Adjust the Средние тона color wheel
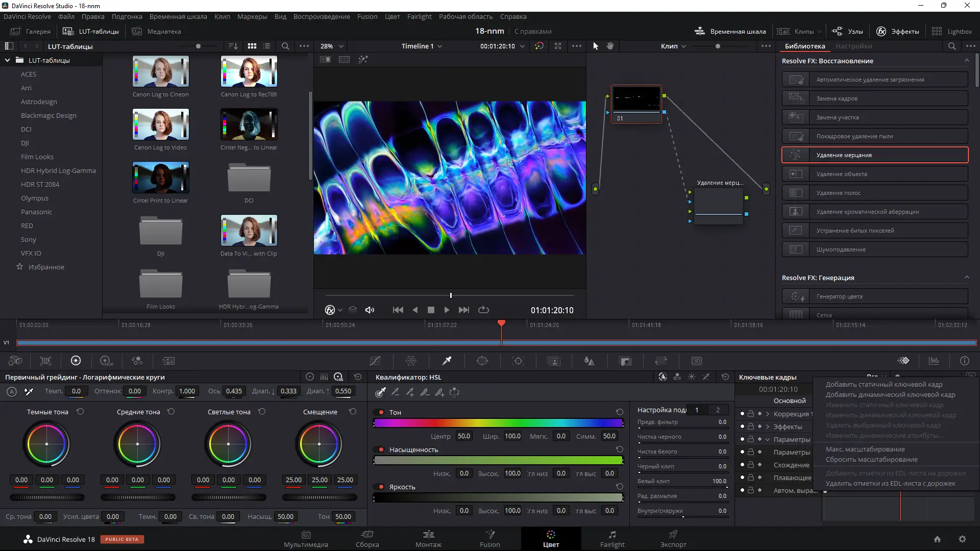 [137, 444]
